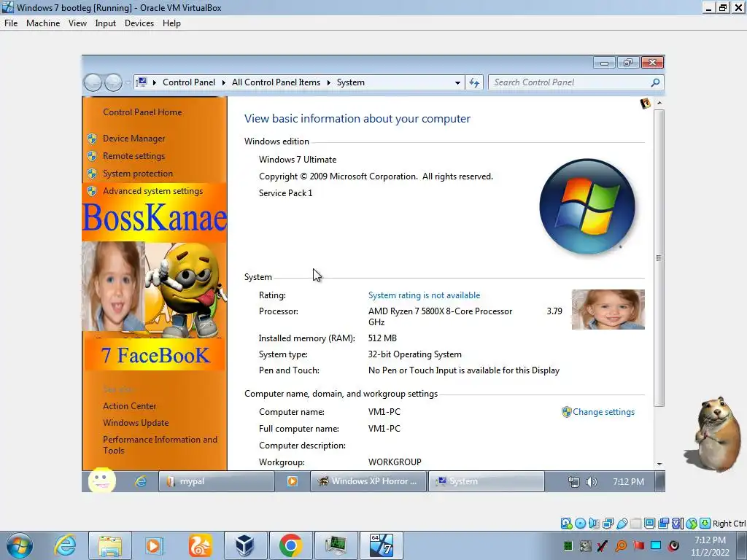Open Advanced system settings
The width and height of the screenshot is (747, 560).
pyautogui.click(x=152, y=191)
